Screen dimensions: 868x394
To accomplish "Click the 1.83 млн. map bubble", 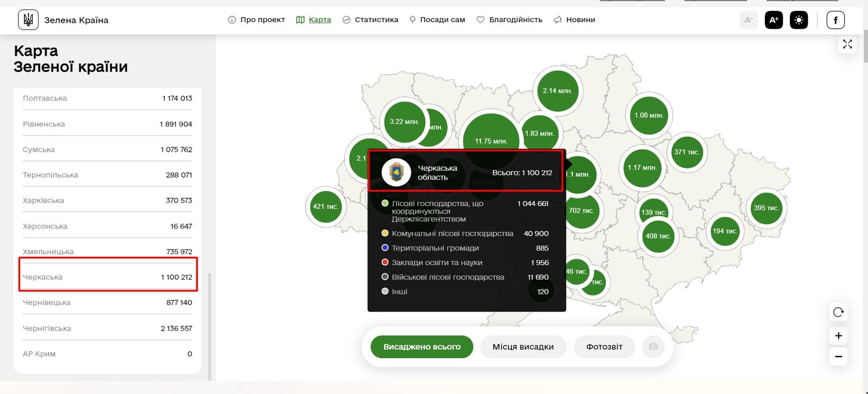I will pos(539,133).
